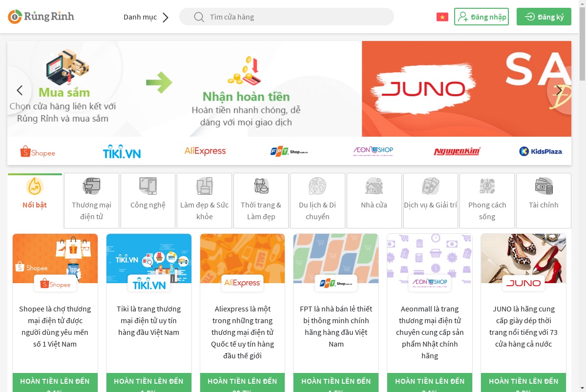This screenshot has width=586, height=392.
Task: Click the Rủng Rỉnh logo
Action: point(41,17)
